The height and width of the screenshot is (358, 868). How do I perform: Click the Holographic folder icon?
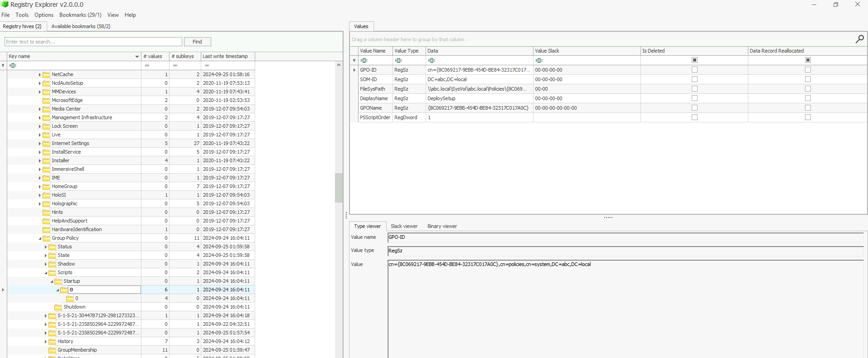pos(46,203)
